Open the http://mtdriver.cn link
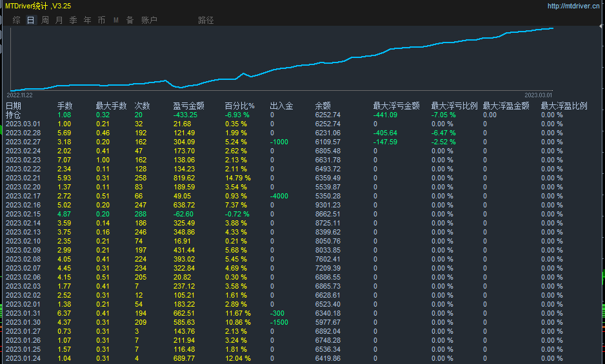Screen dimensions: 605x364 click(573, 6)
